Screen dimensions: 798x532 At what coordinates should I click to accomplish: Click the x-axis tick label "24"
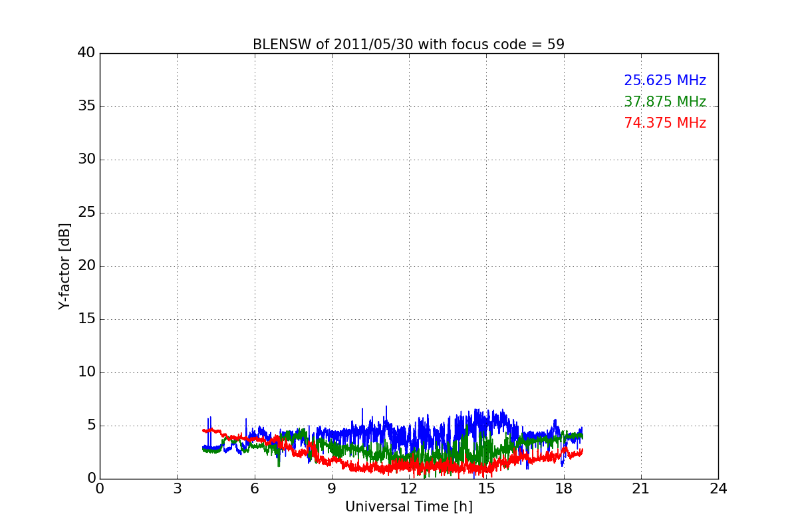718,489
